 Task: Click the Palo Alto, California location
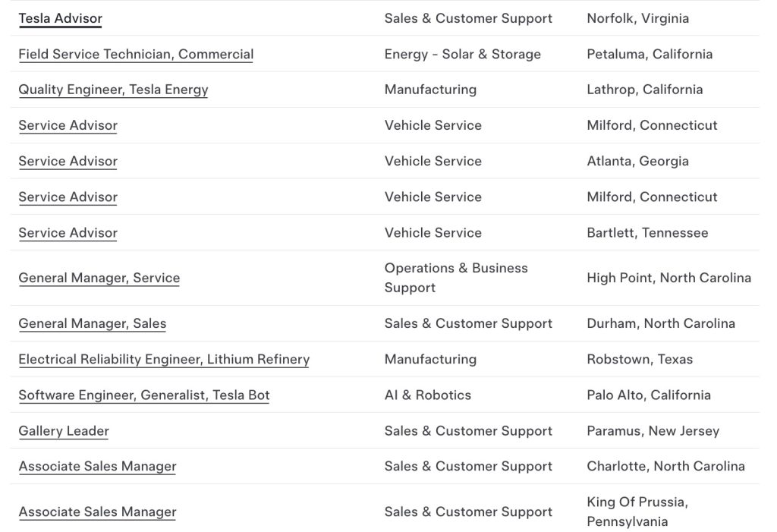pos(648,395)
